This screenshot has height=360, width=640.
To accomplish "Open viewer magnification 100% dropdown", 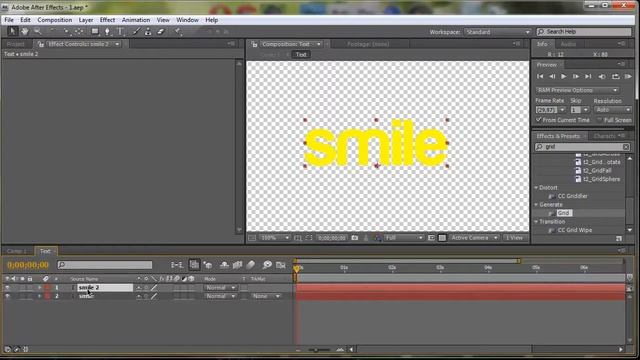I will pyautogui.click(x=275, y=238).
